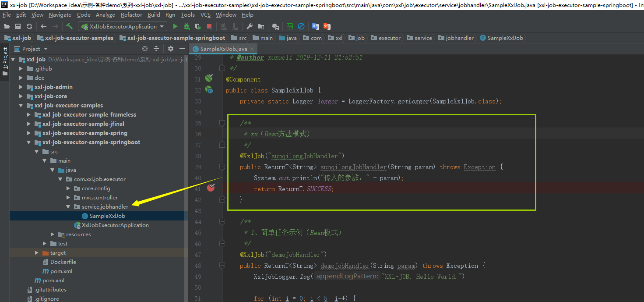Navigate Back with the left arrow
This screenshot has height=302, width=644.
point(43,26)
